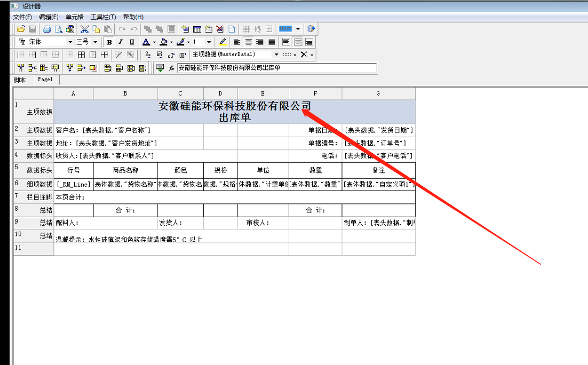Click the paint bucket fill color icon
The width and height of the screenshot is (588, 365).
[x=163, y=42]
